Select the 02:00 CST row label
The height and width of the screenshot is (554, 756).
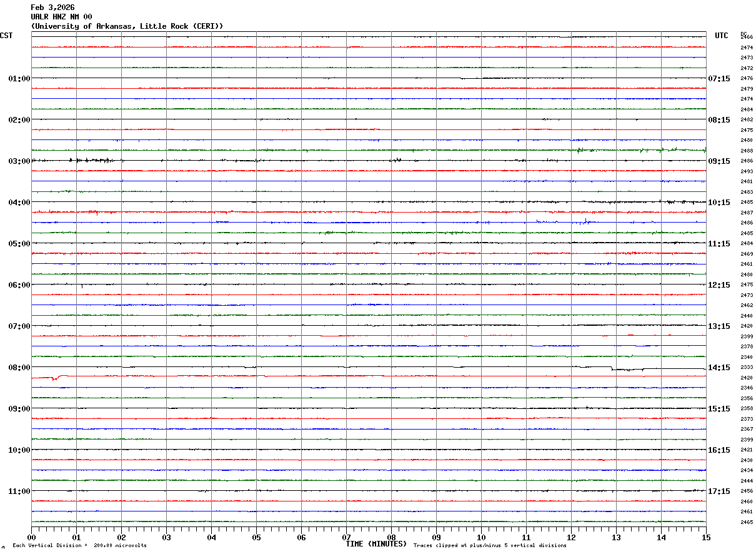pyautogui.click(x=19, y=120)
